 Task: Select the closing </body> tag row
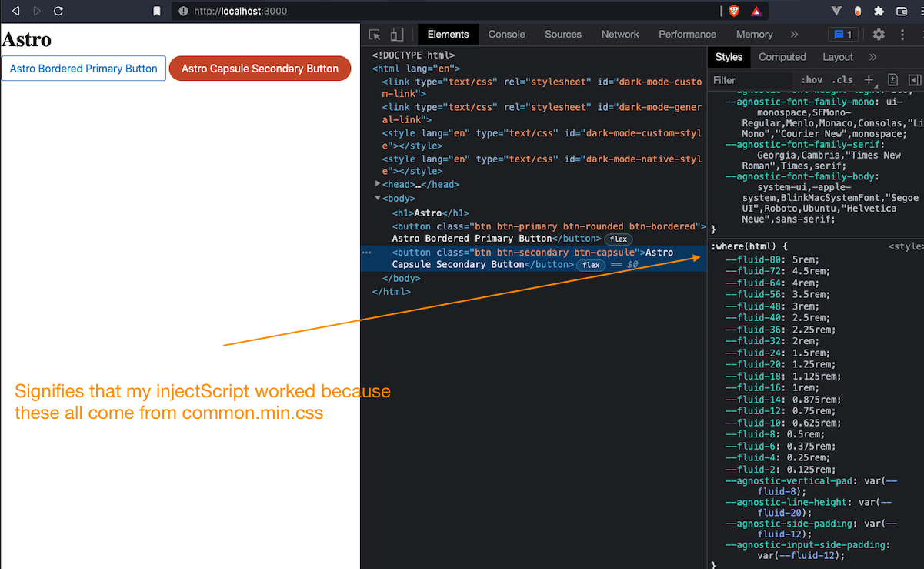(x=401, y=278)
